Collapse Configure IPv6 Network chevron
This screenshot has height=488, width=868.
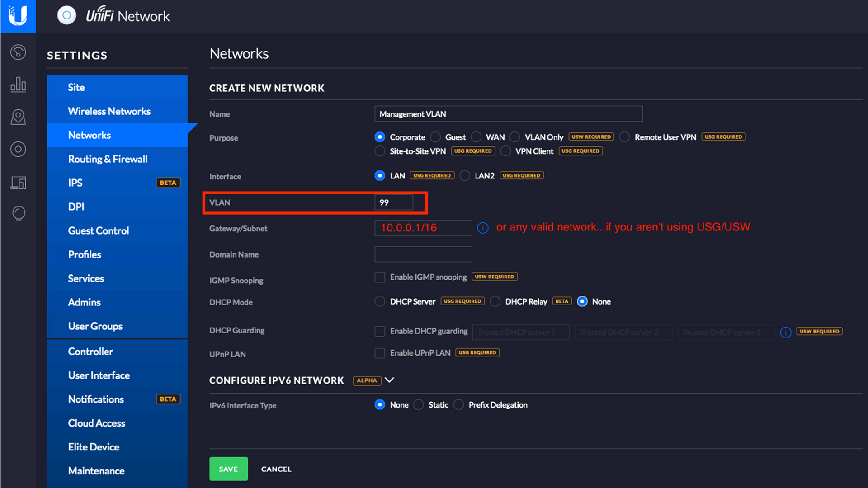coord(389,380)
